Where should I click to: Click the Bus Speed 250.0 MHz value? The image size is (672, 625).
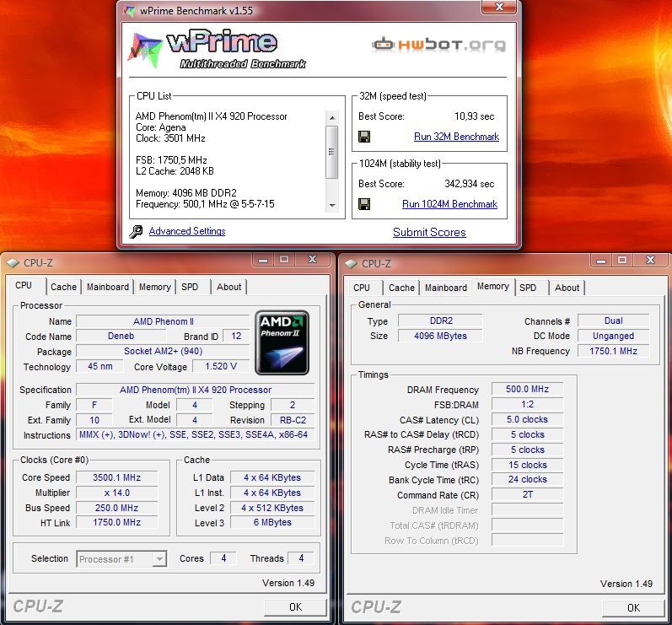(116, 508)
